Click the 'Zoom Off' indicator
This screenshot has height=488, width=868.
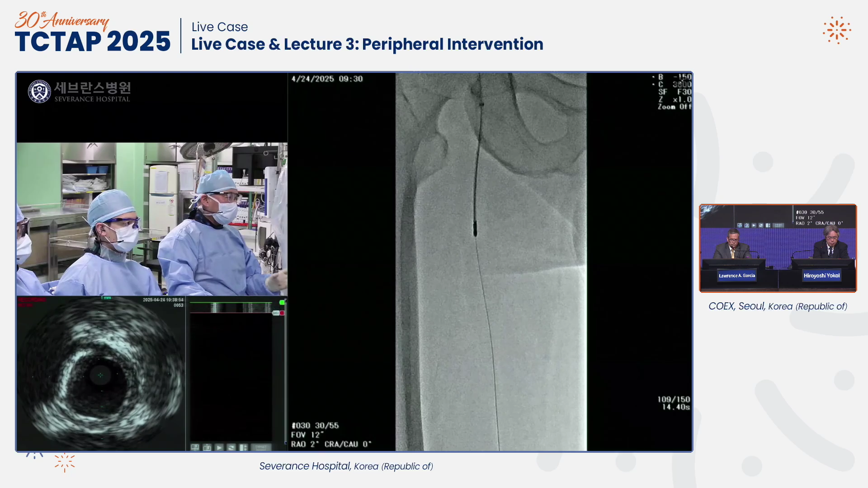coord(675,107)
